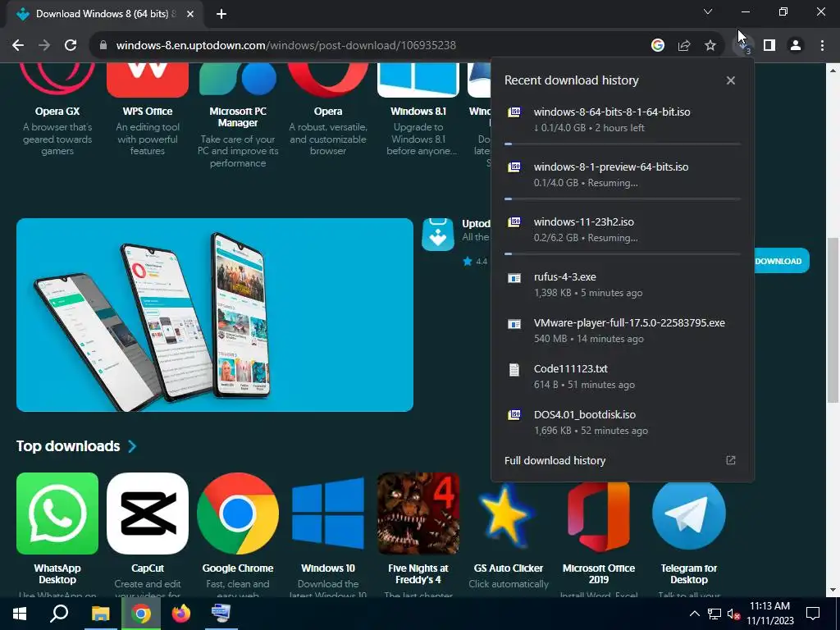The image size is (840, 630).
Task: Bookmark page with the star icon
Action: (x=710, y=46)
